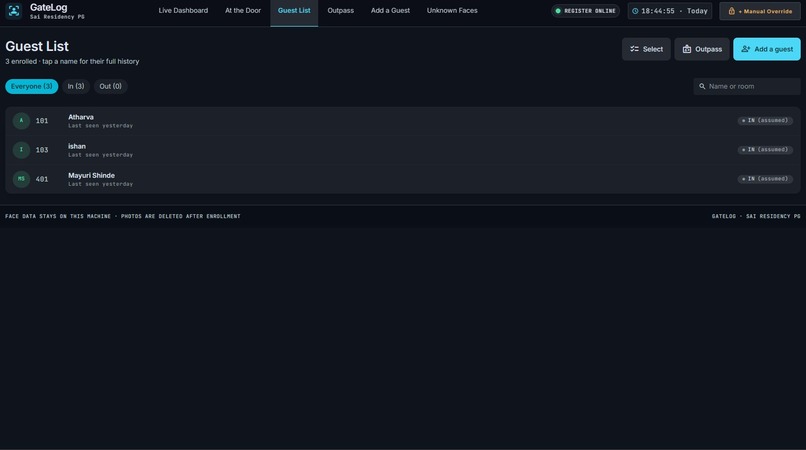Click the 18:44:55 Today time display
The image size is (806, 450).
[x=670, y=11]
